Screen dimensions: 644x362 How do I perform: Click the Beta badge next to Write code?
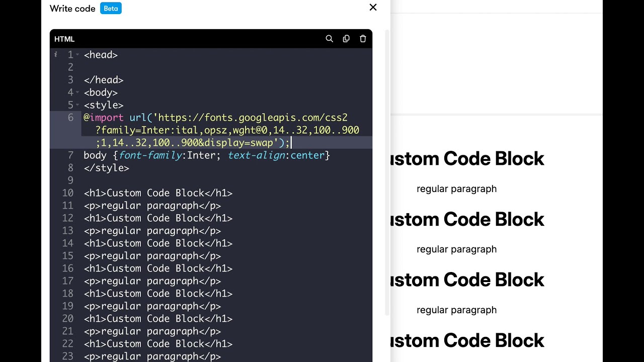point(111,9)
